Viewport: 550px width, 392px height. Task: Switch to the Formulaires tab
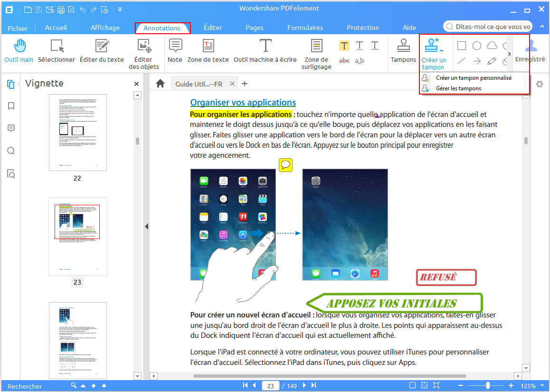tap(305, 28)
